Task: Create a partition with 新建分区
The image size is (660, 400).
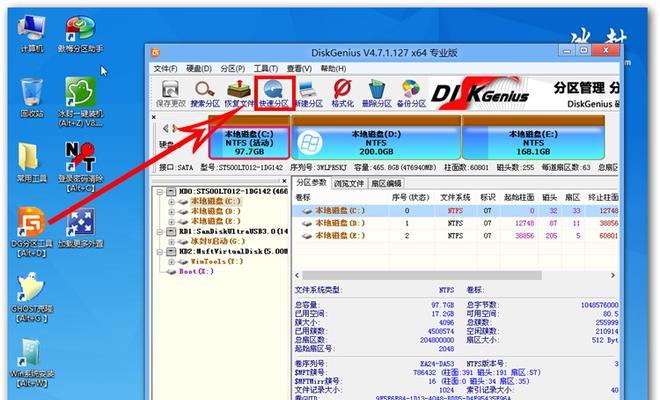Action: coord(309,93)
